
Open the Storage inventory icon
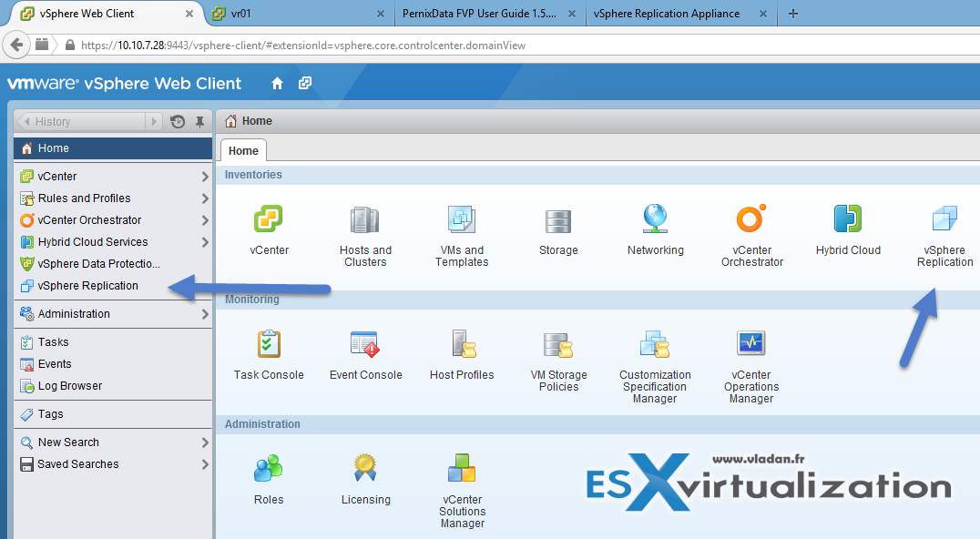pyautogui.click(x=558, y=221)
